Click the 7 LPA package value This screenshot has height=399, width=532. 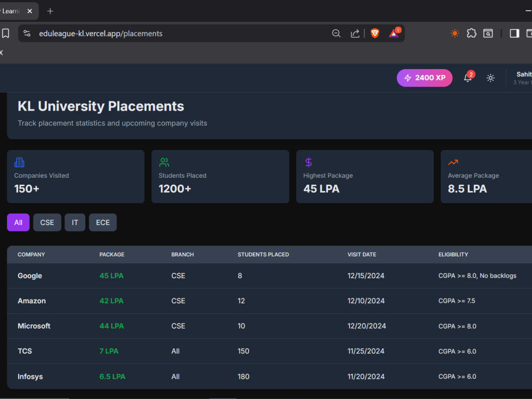pos(109,351)
